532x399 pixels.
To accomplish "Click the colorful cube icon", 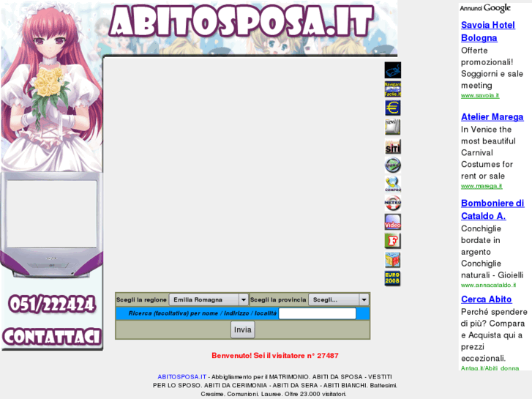I will 392,260.
